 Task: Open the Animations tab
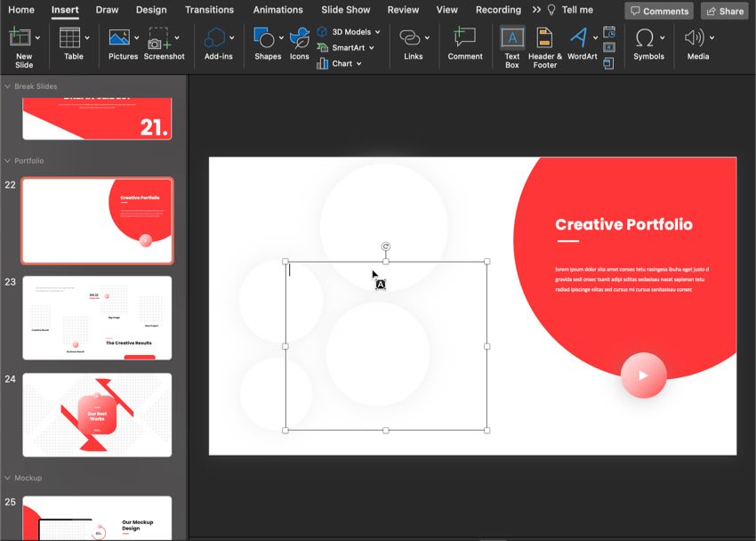277,10
